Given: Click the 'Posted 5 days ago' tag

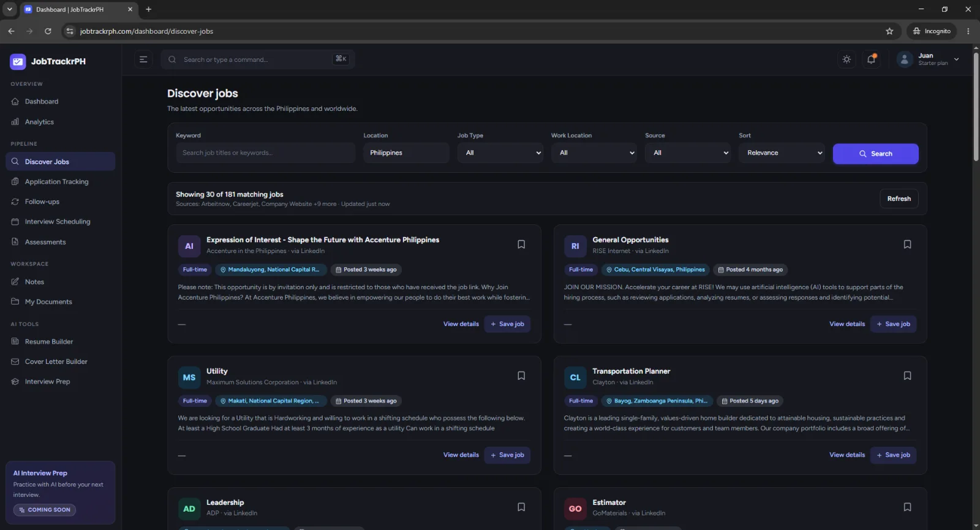Looking at the screenshot, I should [x=750, y=401].
